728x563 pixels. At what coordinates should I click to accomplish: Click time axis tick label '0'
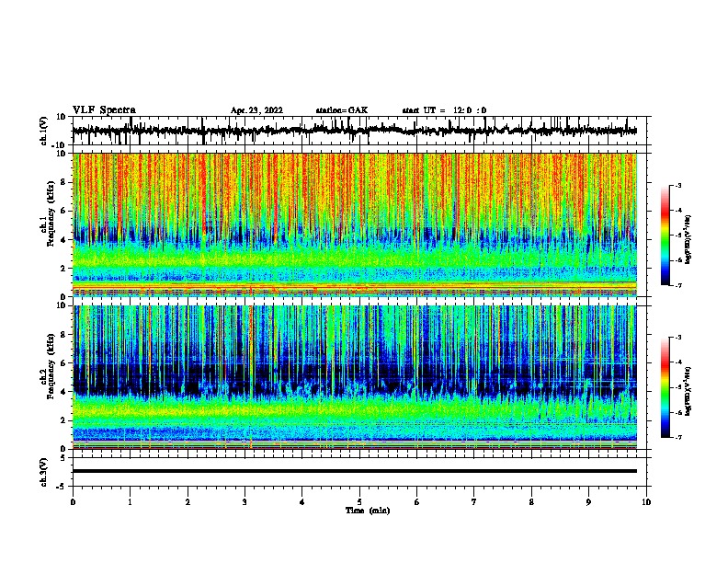(73, 502)
